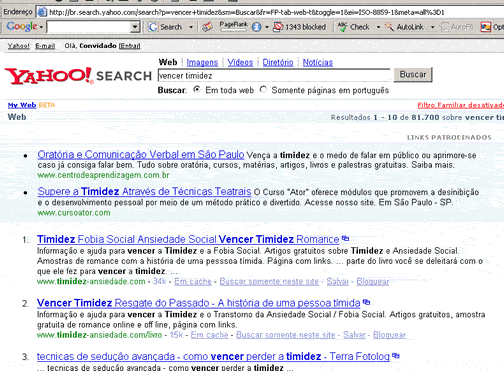Click the grayed AutoFill toolbar button
The height and width of the screenshot is (371, 504).
pyautogui.click(x=456, y=27)
